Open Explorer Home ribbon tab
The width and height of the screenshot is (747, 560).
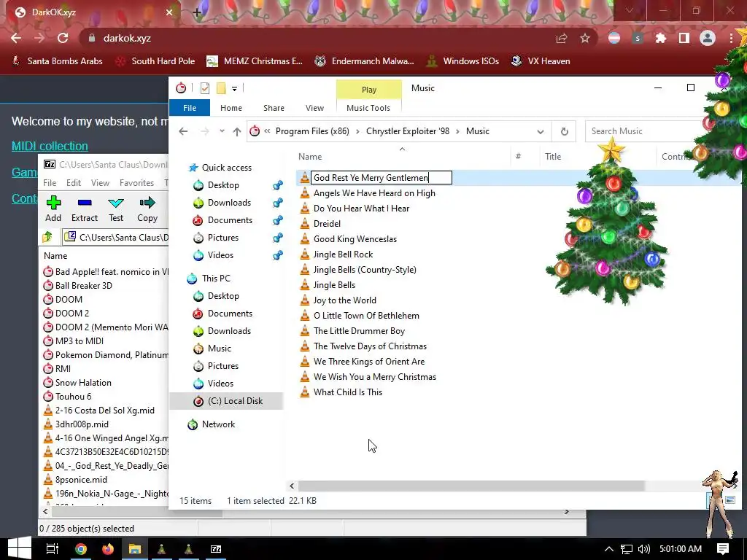point(231,108)
